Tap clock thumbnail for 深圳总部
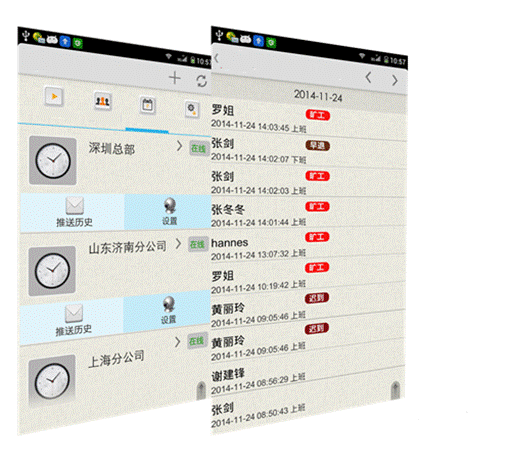 tap(53, 161)
